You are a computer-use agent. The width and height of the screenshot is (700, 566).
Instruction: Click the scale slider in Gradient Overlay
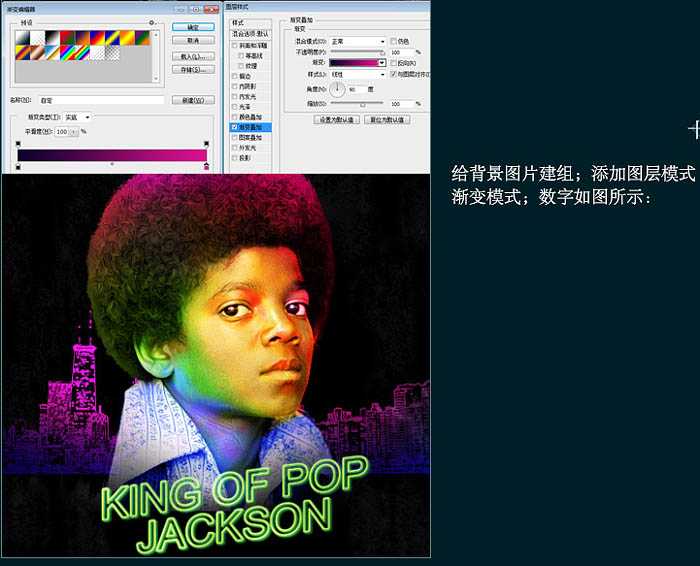click(x=357, y=104)
